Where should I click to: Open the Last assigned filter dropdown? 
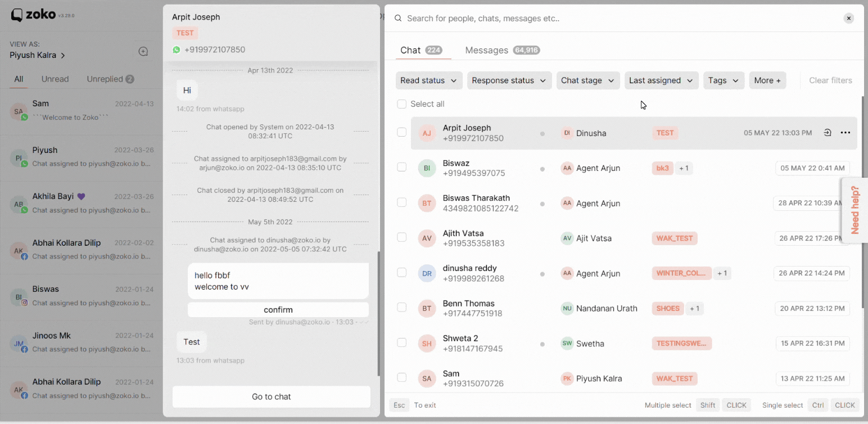click(x=662, y=80)
